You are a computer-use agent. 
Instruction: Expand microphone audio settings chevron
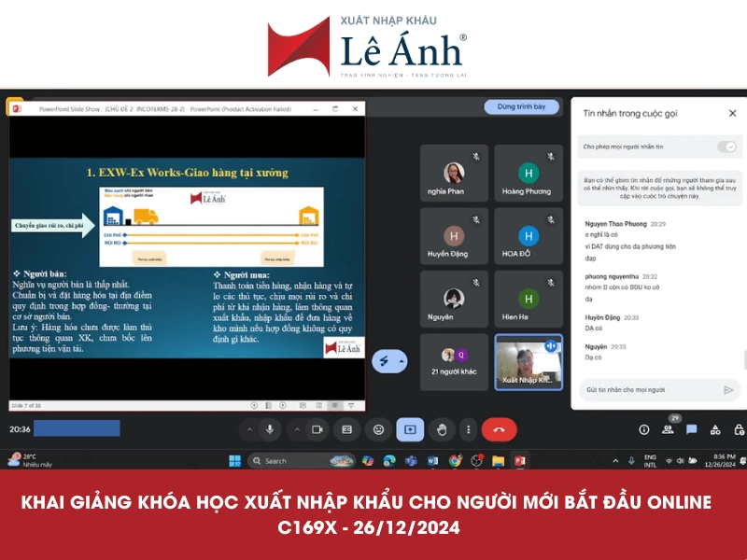(x=248, y=429)
